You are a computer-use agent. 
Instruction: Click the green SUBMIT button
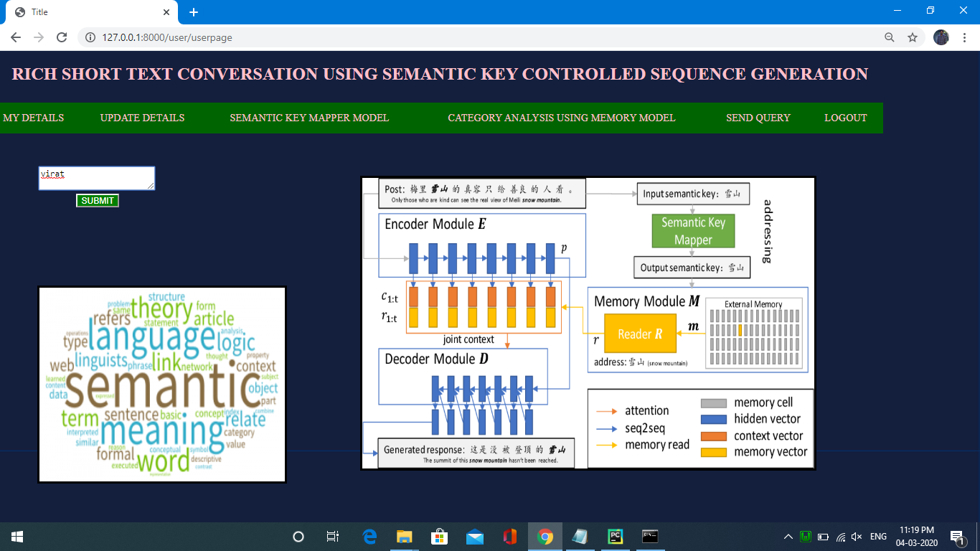point(98,201)
